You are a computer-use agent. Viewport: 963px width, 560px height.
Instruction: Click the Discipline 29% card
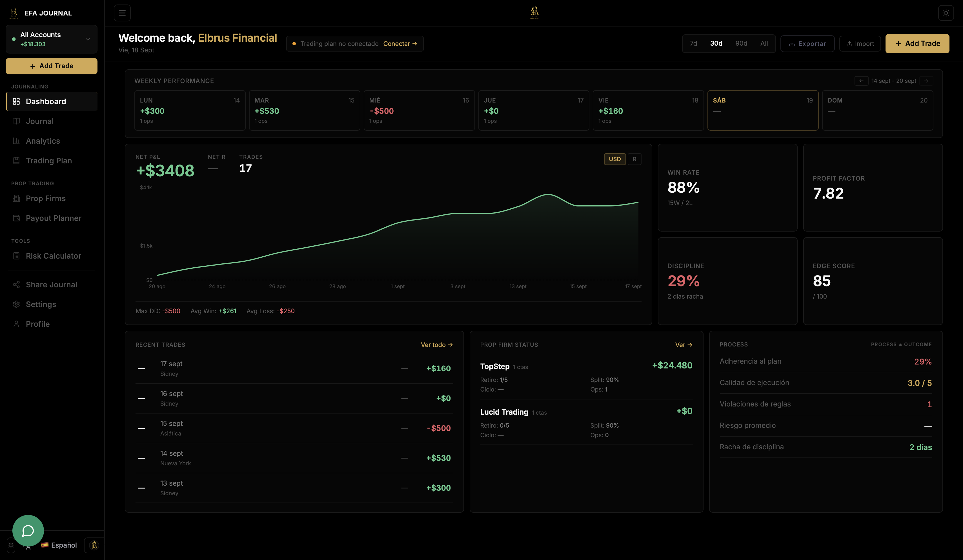(727, 281)
